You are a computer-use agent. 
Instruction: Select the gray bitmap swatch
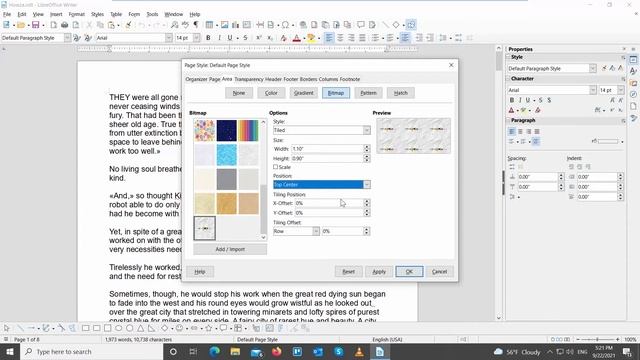(227, 179)
